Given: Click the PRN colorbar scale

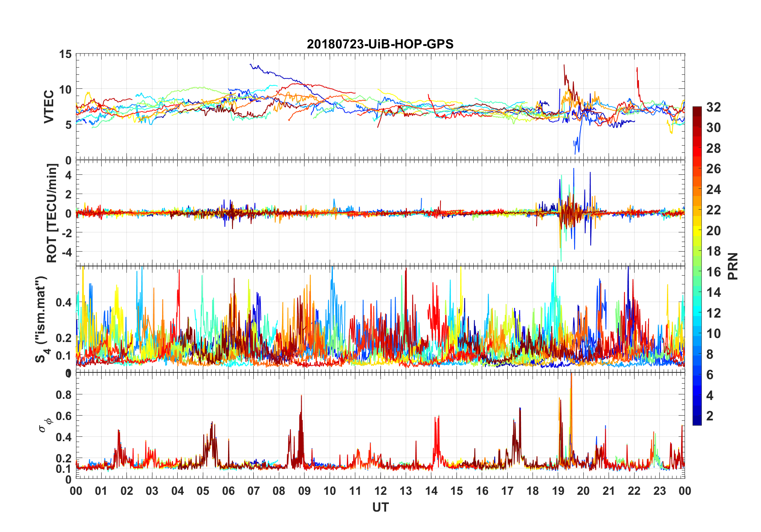Looking at the screenshot, I should pos(697,266).
